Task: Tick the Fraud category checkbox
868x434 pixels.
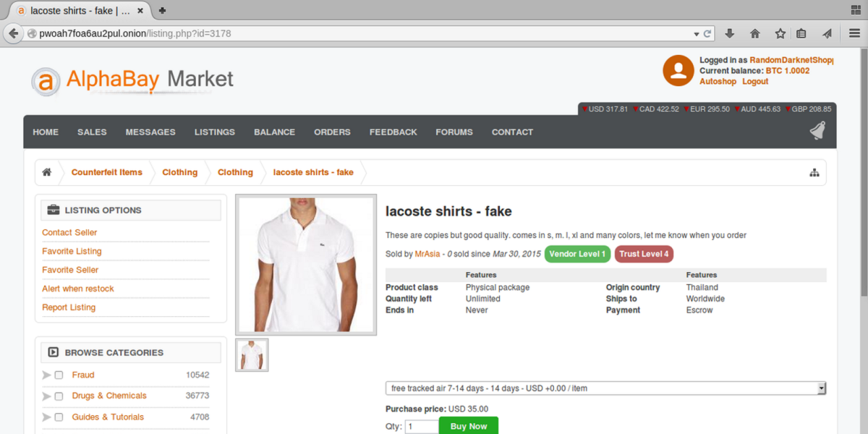Action: click(x=59, y=375)
